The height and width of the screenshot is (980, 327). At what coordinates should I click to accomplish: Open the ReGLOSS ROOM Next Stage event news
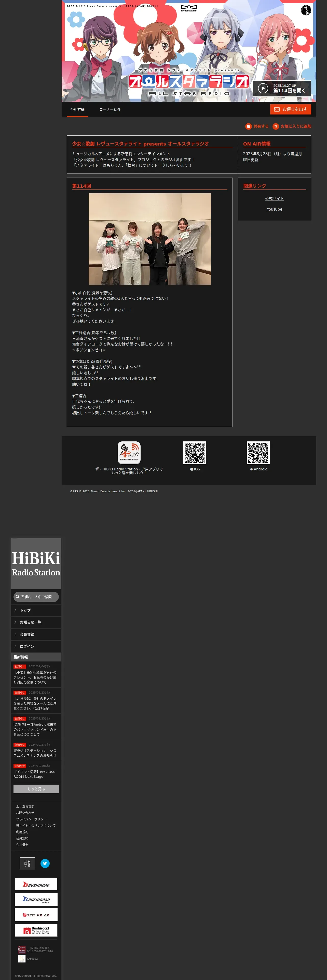[x=35, y=774]
